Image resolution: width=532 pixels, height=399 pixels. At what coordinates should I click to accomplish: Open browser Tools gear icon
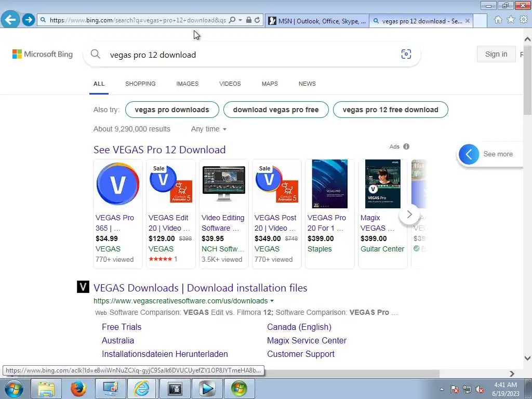524,20
